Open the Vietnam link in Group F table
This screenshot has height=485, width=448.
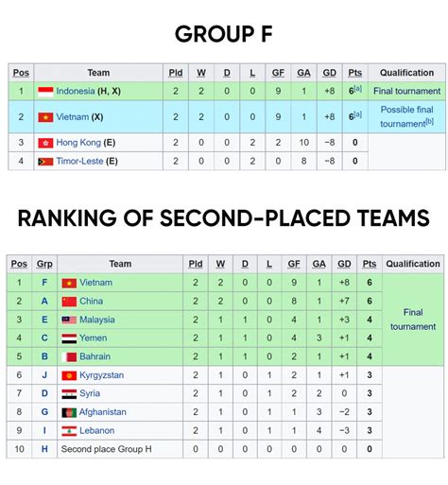[73, 117]
